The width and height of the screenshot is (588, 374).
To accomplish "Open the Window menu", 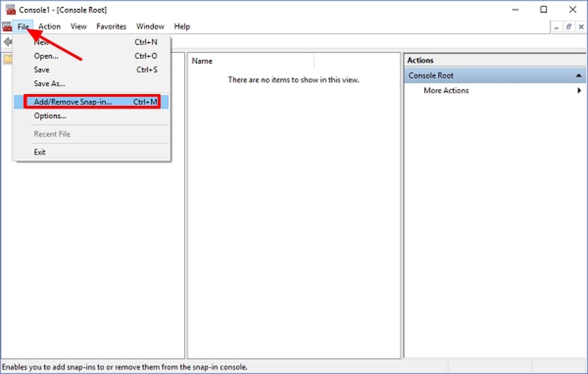I will pyautogui.click(x=150, y=26).
